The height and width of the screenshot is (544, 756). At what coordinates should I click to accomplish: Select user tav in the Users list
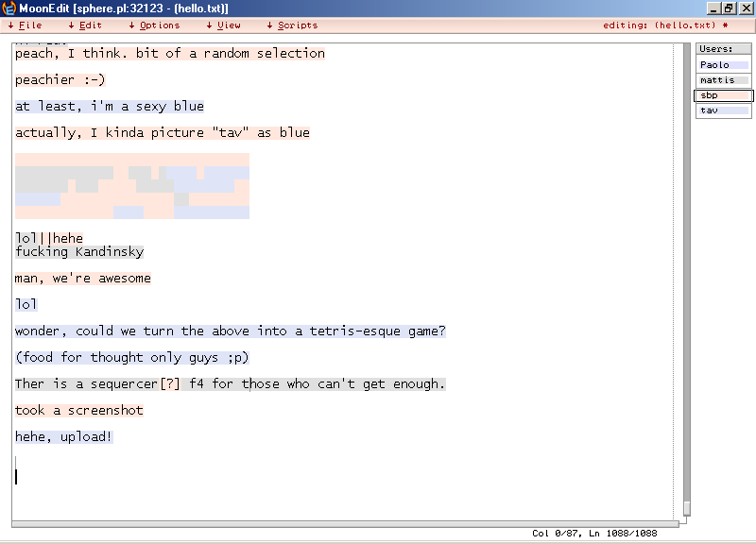pyautogui.click(x=723, y=110)
